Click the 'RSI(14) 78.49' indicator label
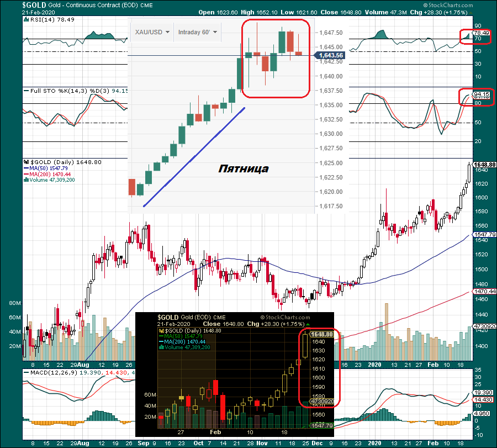 tap(52, 20)
